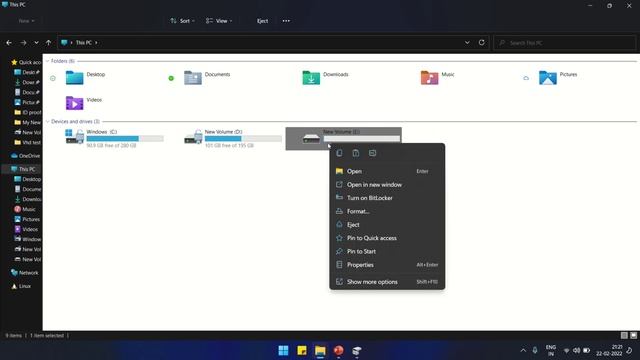The height and width of the screenshot is (360, 640).
Task: Click Quick access in the sidebar
Action: (26, 62)
